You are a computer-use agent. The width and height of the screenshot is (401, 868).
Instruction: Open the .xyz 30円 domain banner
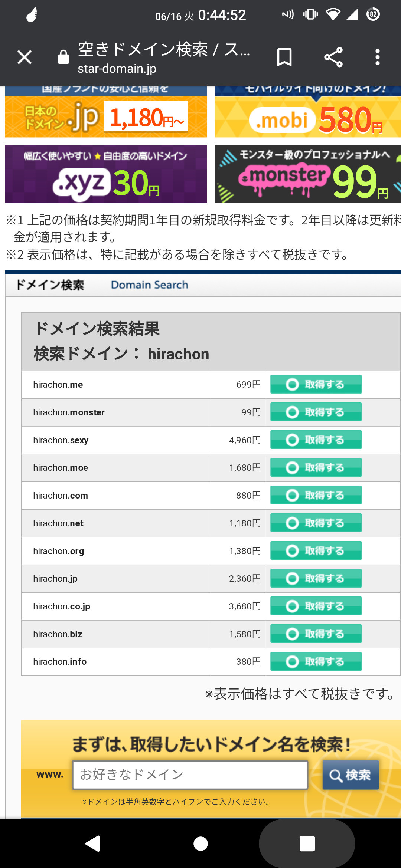click(106, 174)
